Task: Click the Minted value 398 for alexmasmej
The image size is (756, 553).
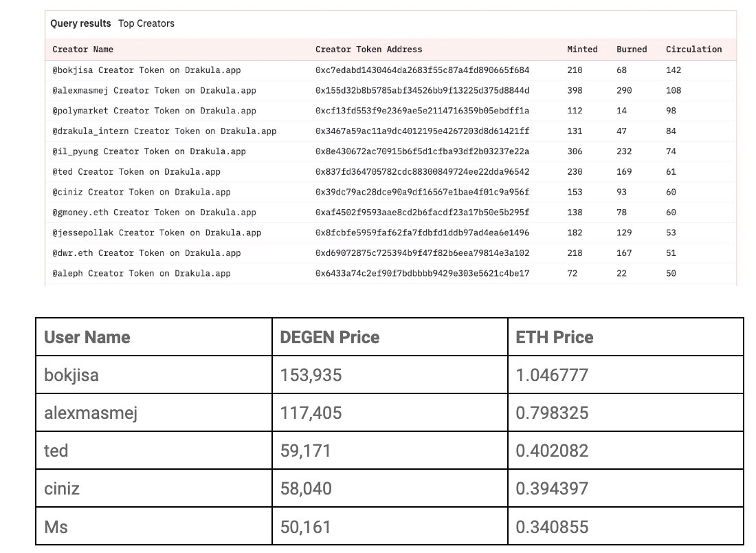Action: pyautogui.click(x=575, y=90)
